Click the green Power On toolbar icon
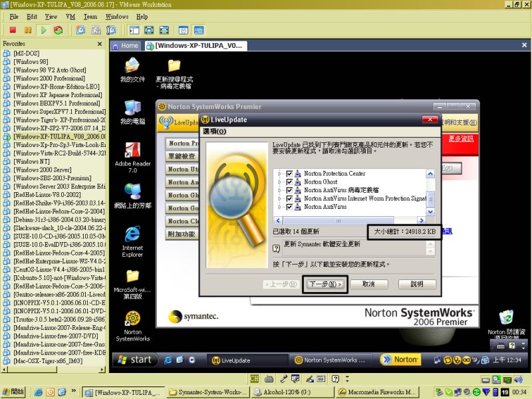This screenshot has height=399, width=532. [43, 30]
